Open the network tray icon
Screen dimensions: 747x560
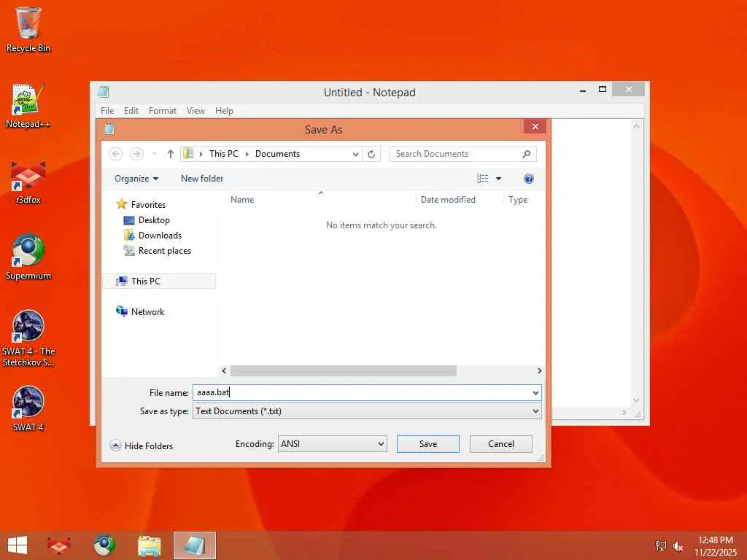click(660, 545)
